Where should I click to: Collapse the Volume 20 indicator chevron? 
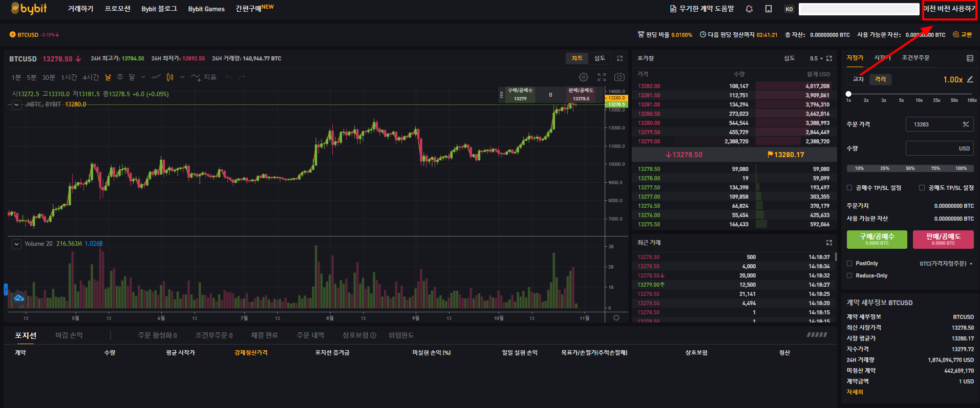pos(16,244)
